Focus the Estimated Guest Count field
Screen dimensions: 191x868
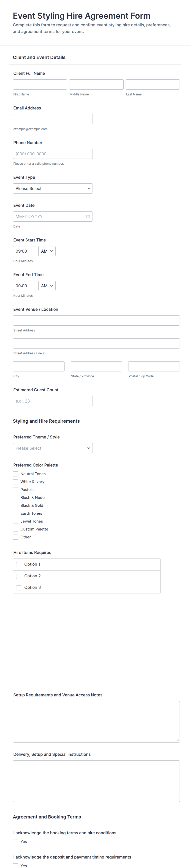53,401
